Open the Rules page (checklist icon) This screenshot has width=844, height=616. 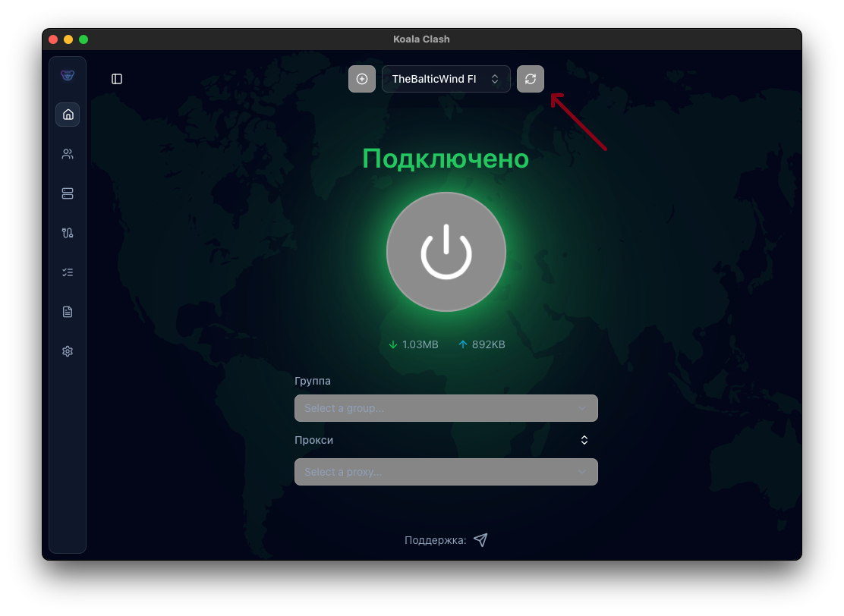(x=68, y=272)
